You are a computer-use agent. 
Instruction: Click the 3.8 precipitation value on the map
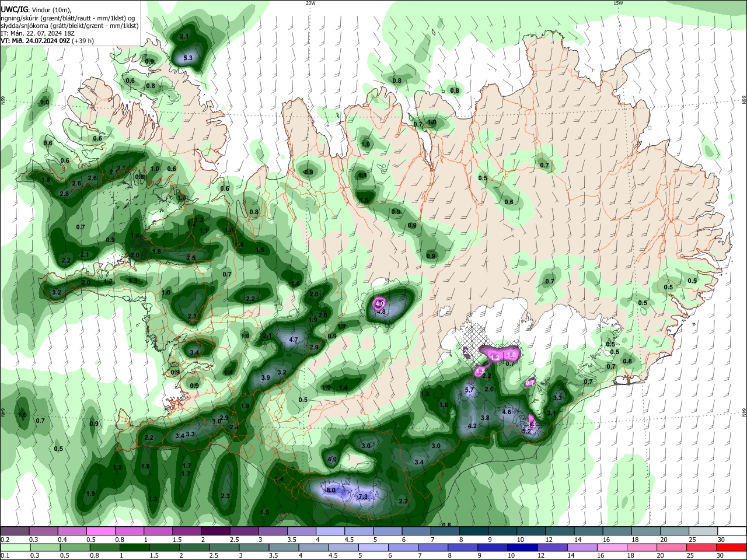485,418
